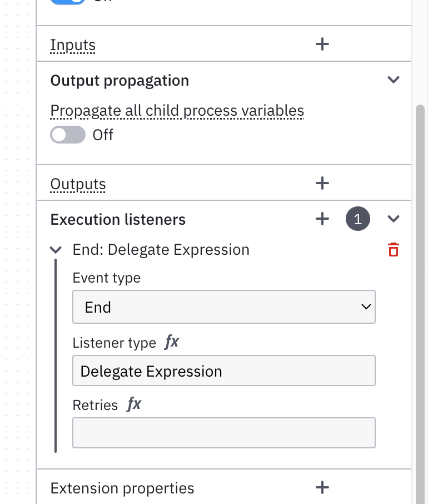428x504 pixels.
Task: Click the Propagate all child process variables label
Action: pos(177,111)
